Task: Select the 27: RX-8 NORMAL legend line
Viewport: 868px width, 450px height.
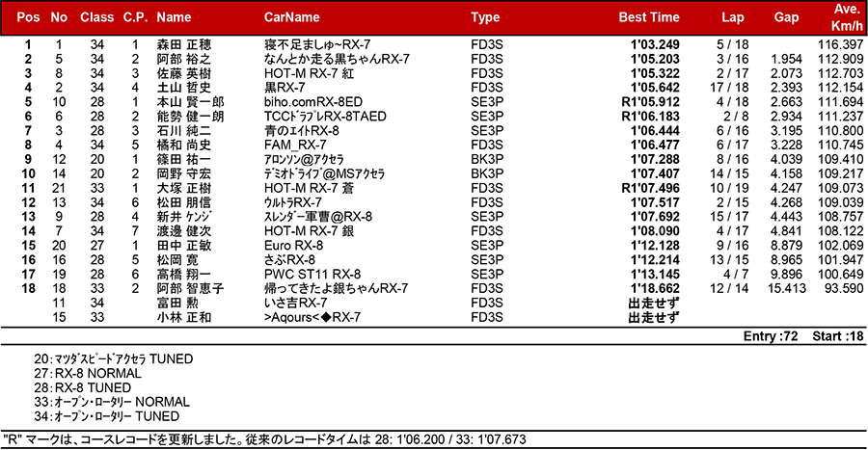Action: tap(87, 373)
